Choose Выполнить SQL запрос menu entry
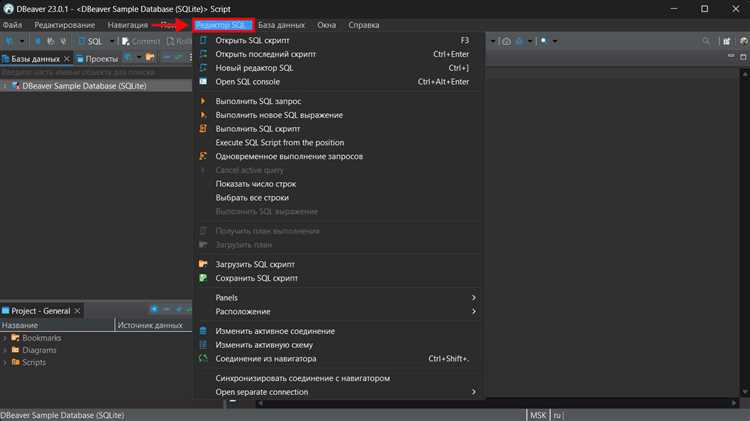Image resolution: width=750 pixels, height=421 pixels. [x=338, y=101]
